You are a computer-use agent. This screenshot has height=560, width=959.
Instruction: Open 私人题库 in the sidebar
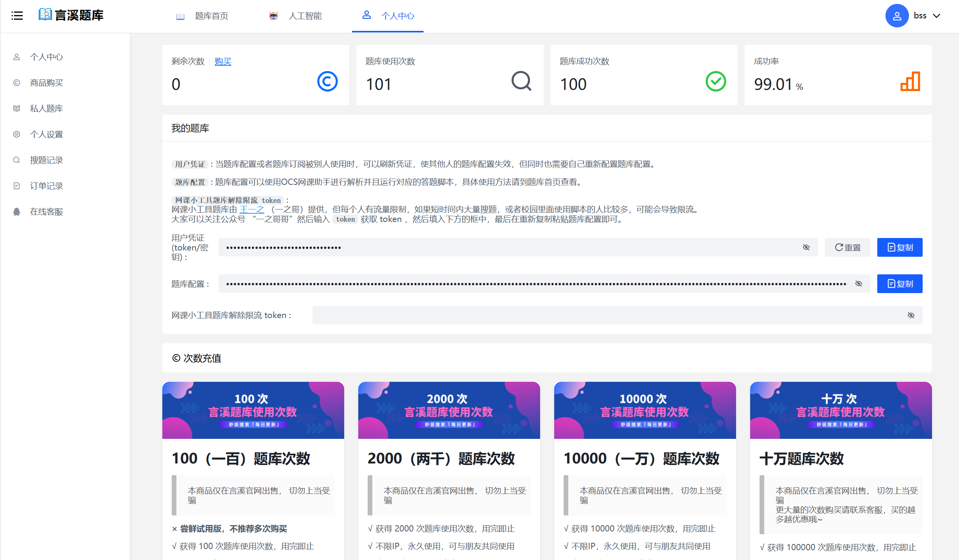46,109
